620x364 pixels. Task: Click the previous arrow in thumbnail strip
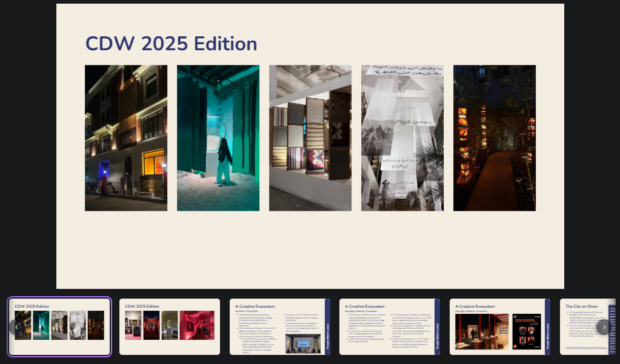pos(16,327)
